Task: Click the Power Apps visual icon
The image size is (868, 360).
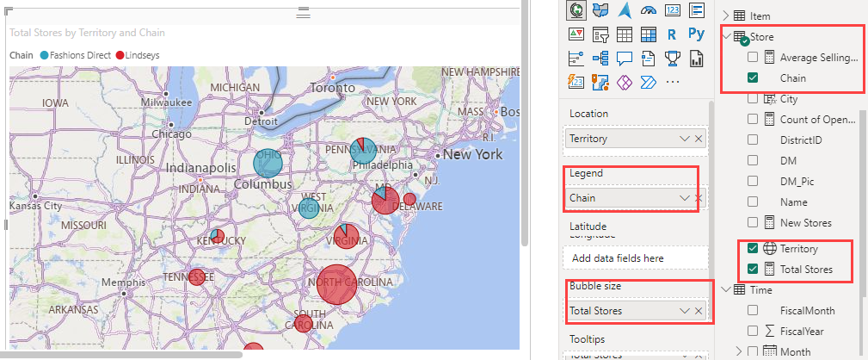Action: pyautogui.click(x=625, y=82)
